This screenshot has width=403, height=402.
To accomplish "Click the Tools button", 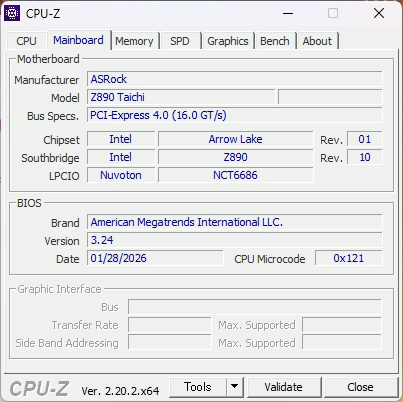I will [x=198, y=387].
